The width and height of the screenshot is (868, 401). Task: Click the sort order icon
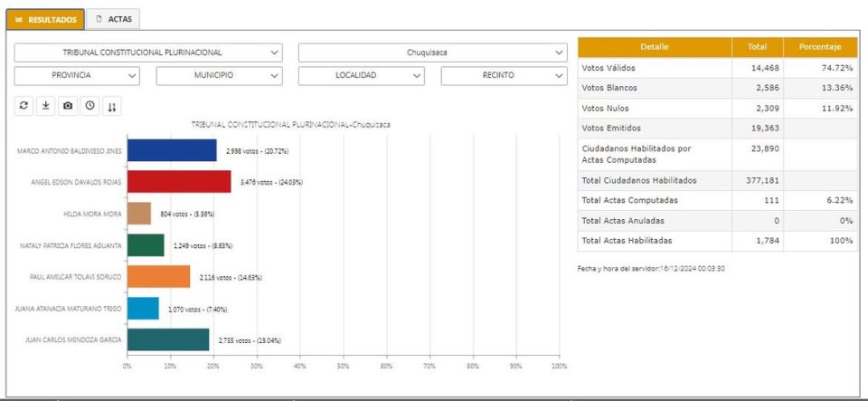point(112,106)
